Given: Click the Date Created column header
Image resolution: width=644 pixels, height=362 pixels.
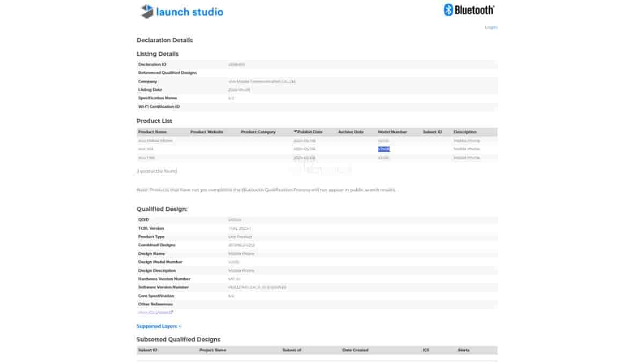Looking at the screenshot, I should point(355,350).
